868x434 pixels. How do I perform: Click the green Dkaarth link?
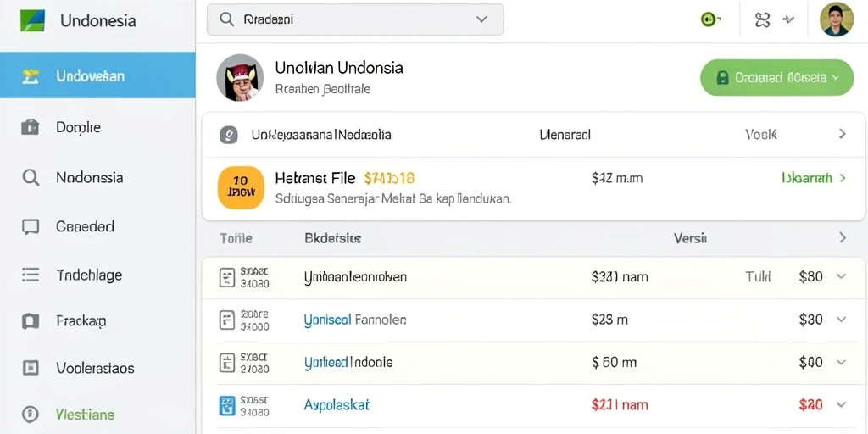coord(807,178)
